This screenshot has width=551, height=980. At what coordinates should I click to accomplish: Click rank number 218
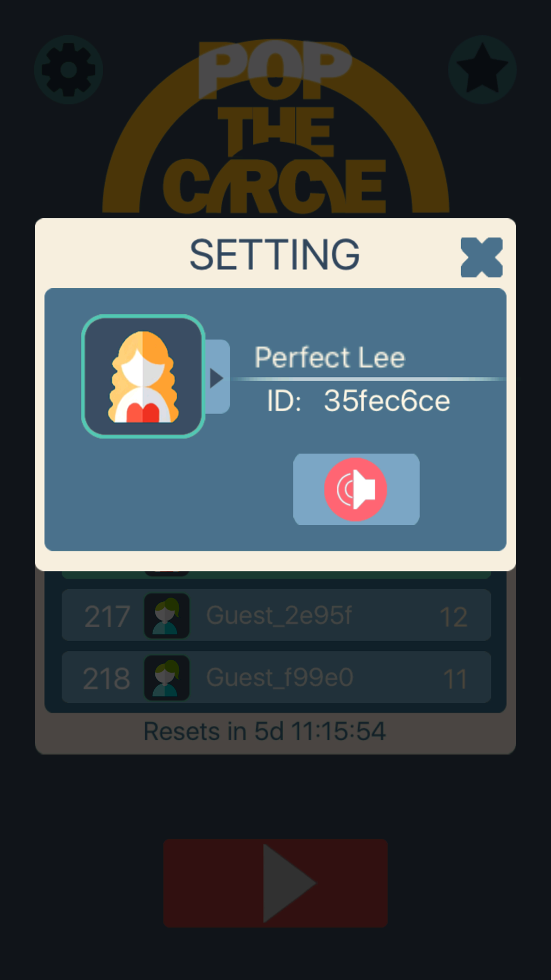(106, 679)
